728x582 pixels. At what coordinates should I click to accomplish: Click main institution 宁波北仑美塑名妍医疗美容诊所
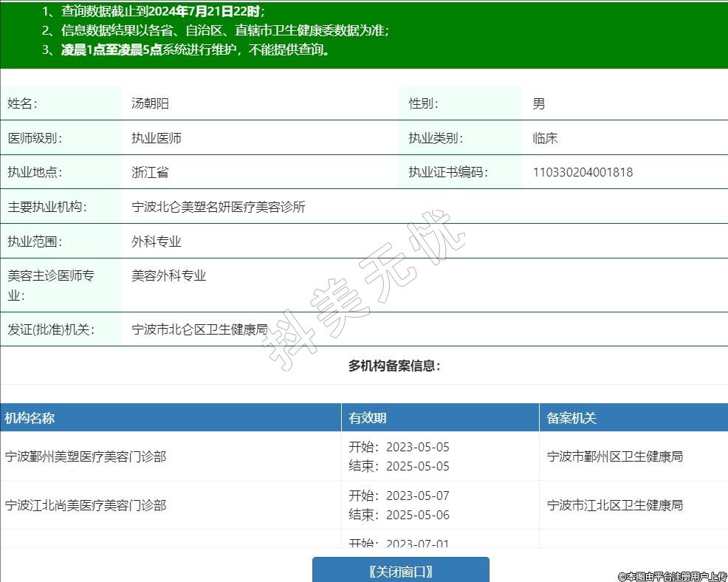pos(219,207)
